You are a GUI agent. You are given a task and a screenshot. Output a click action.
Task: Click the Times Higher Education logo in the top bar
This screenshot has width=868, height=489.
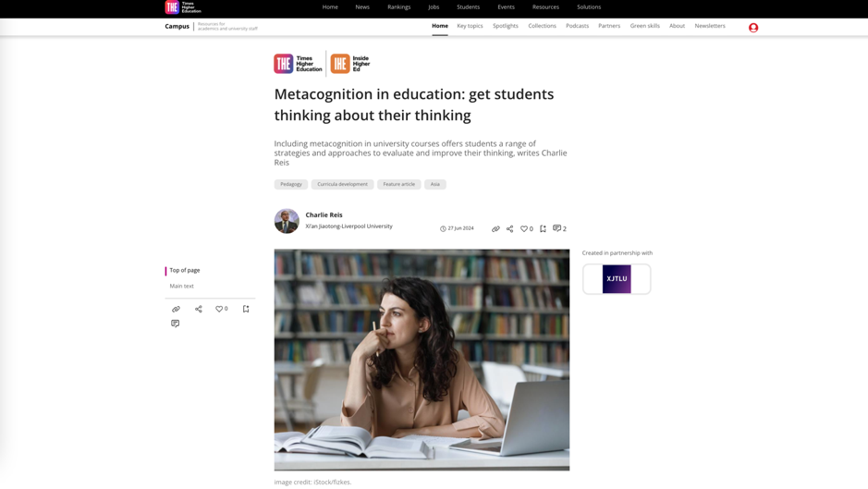point(183,7)
